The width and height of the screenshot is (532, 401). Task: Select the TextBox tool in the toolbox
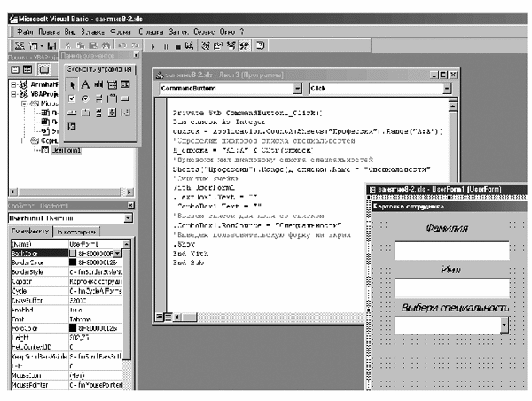98,84
